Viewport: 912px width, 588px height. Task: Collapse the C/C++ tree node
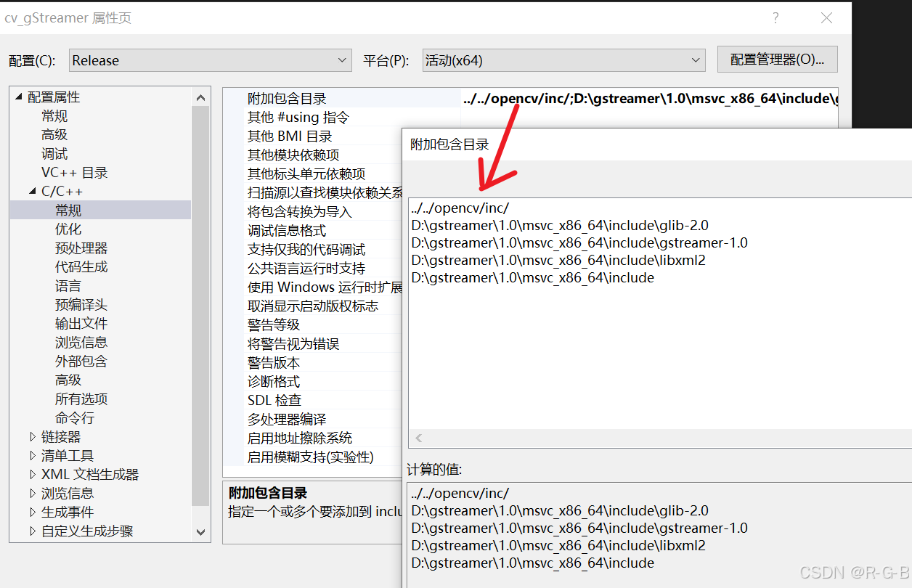click(x=32, y=192)
